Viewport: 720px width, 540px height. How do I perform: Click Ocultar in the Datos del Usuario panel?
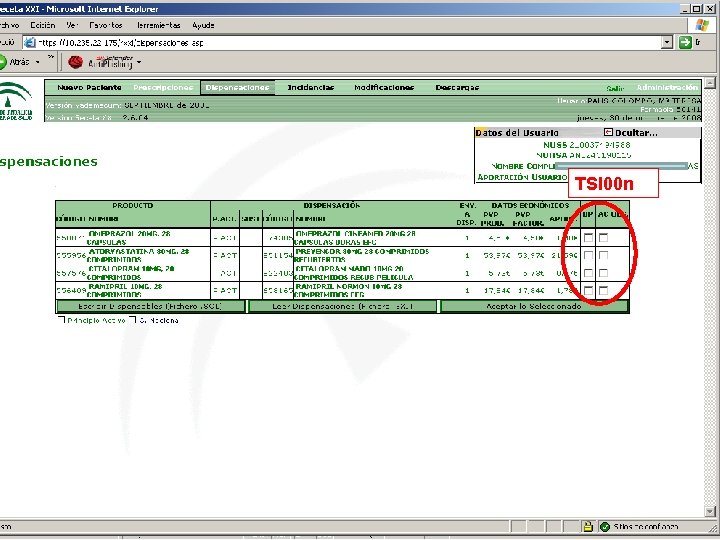click(636, 133)
